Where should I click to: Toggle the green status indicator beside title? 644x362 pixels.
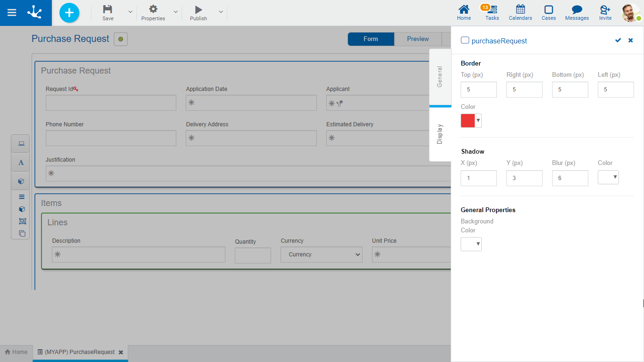point(121,39)
